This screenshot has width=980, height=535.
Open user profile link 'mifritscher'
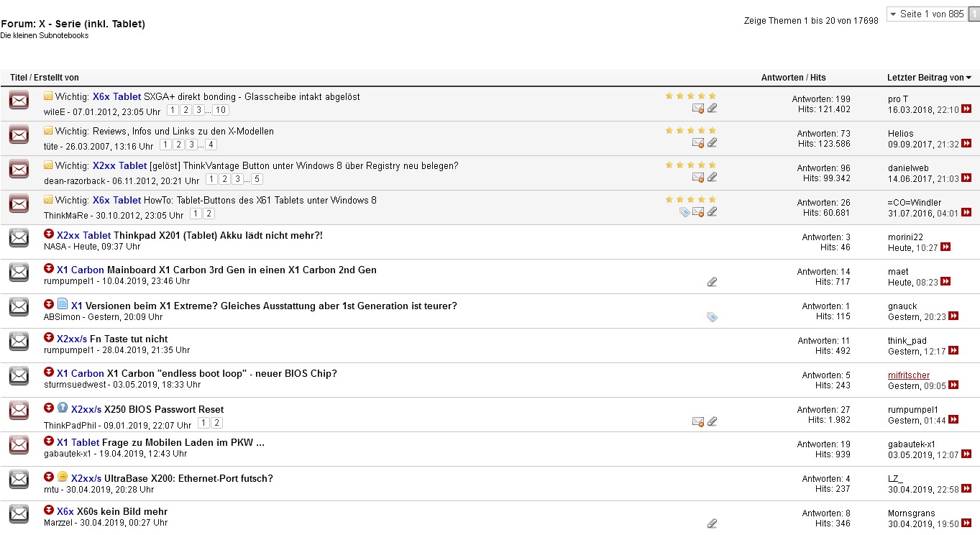click(909, 375)
